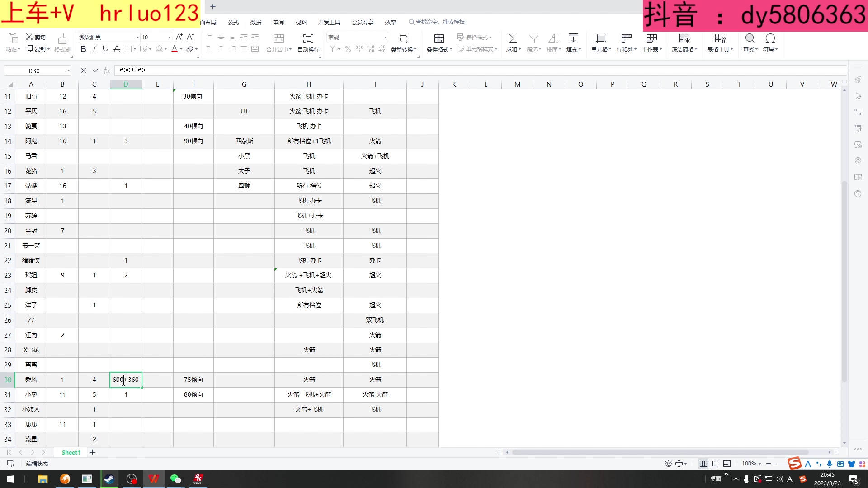Click the fill color bucket swatch
The image size is (868, 488).
(159, 49)
